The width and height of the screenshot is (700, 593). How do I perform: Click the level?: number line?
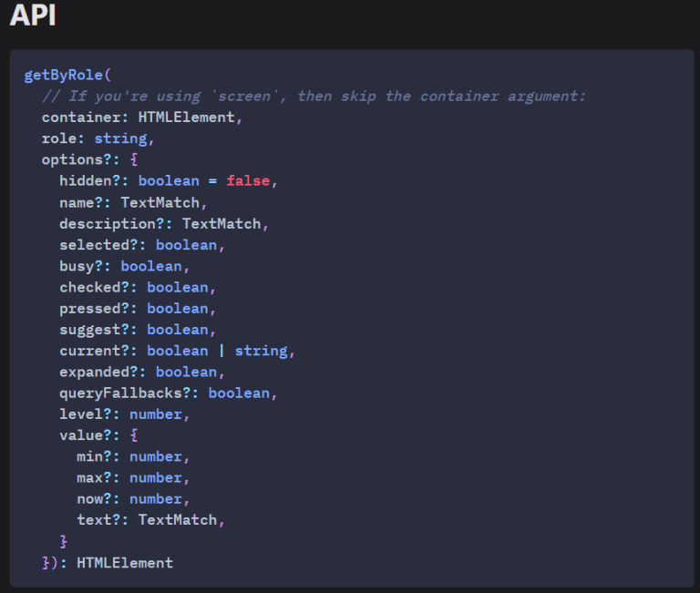pyautogui.click(x=125, y=414)
